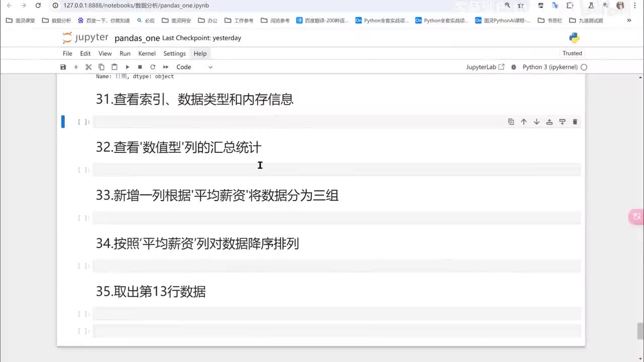The image size is (644, 362).
Task: Click the Trusted notebook indicator
Action: click(572, 53)
